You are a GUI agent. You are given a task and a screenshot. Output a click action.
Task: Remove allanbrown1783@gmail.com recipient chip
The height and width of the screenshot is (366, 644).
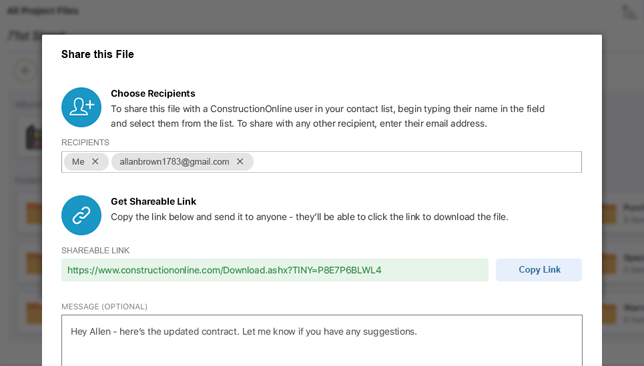(240, 161)
